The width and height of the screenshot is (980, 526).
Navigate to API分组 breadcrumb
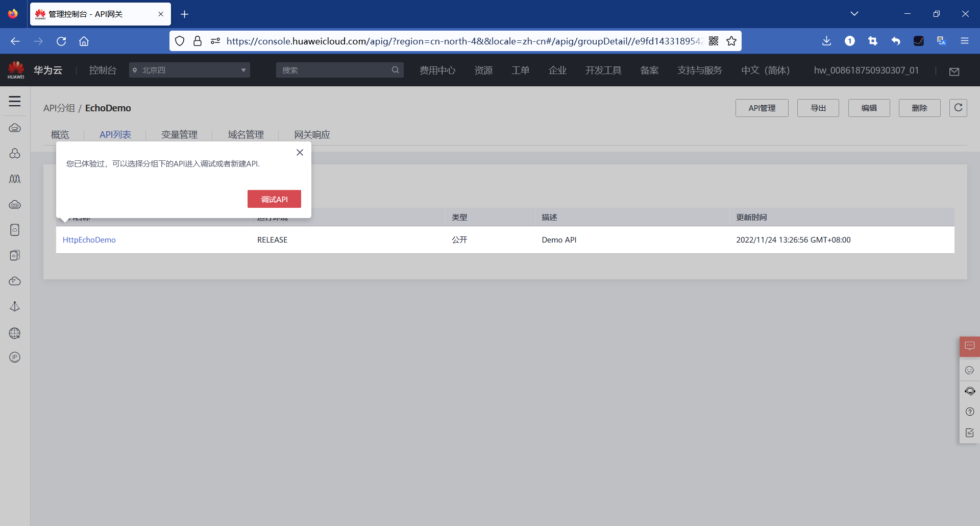(59, 108)
